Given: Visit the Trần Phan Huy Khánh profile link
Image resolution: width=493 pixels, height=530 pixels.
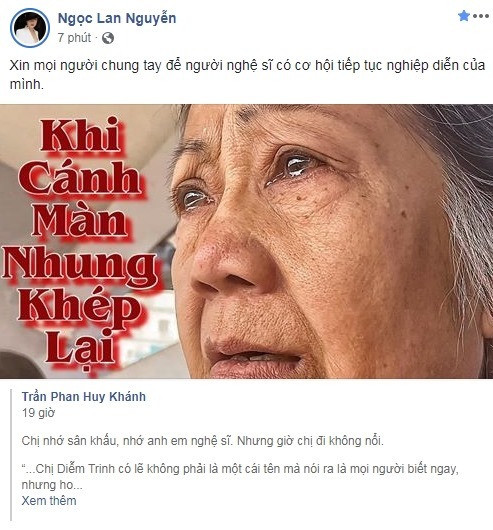Looking at the screenshot, I should click(84, 396).
